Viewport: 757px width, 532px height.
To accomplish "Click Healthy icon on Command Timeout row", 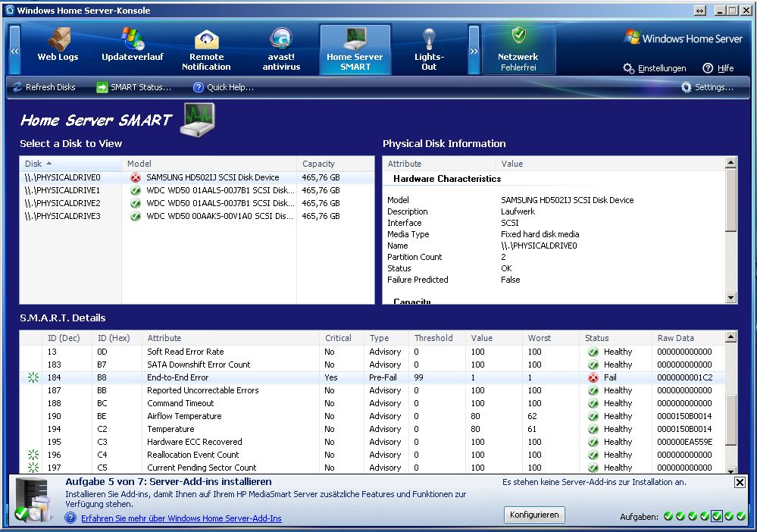I will [593, 403].
